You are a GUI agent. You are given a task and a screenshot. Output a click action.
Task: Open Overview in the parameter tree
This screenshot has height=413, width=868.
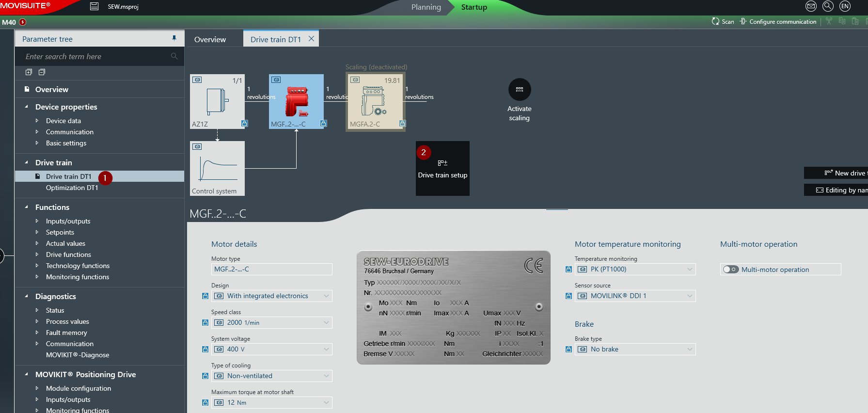tap(51, 89)
